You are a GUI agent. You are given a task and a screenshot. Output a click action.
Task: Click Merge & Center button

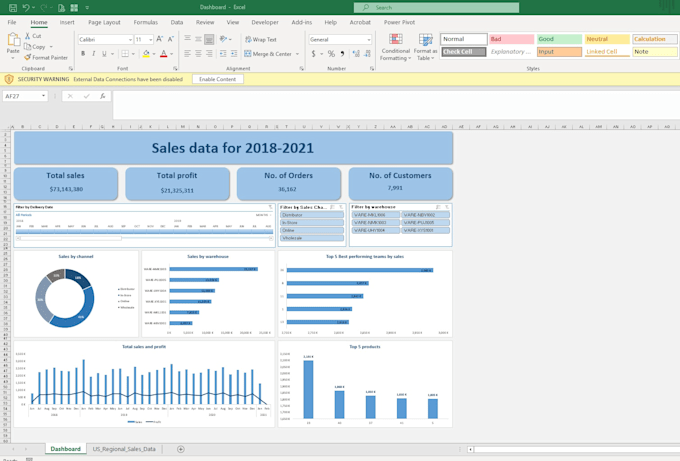(x=268, y=54)
